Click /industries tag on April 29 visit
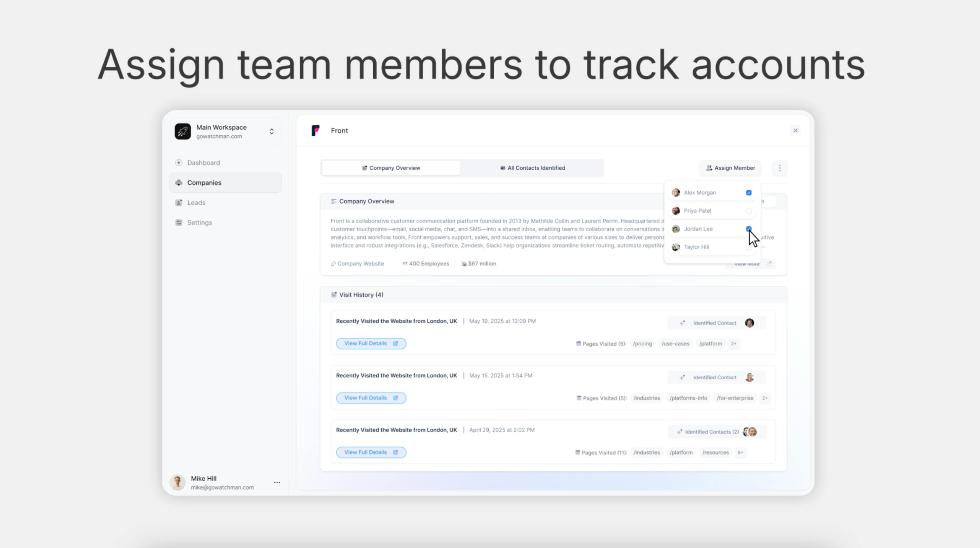Viewport: 980px width, 548px height. point(646,452)
